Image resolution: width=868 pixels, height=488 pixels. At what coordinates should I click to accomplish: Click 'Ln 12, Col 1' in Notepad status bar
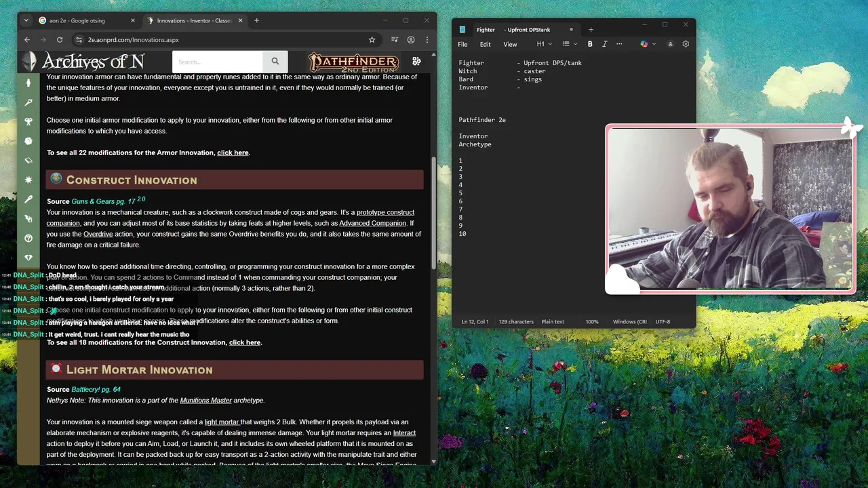point(475,322)
